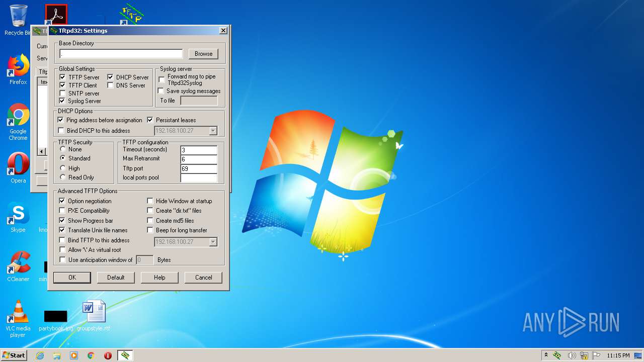Launch Internet Explorer from the taskbar
Image resolution: width=644 pixels, height=362 pixels.
(x=40, y=355)
